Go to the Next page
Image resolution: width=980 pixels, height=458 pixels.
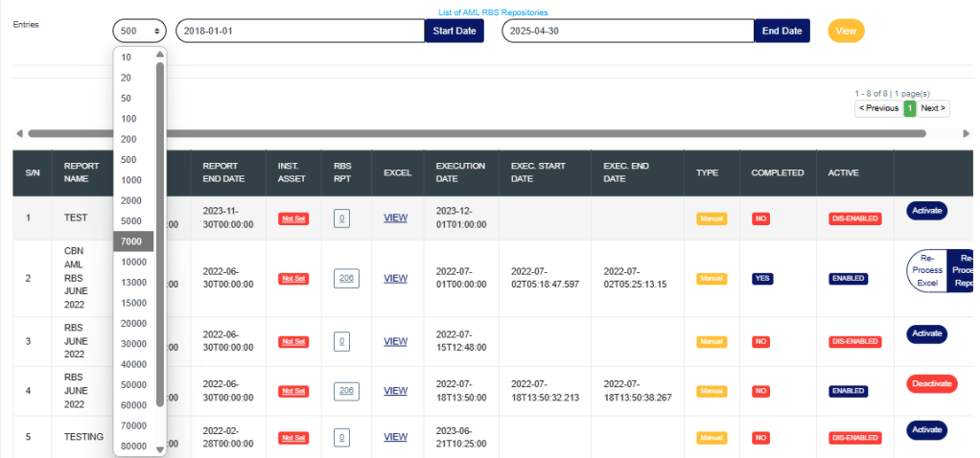click(x=933, y=108)
